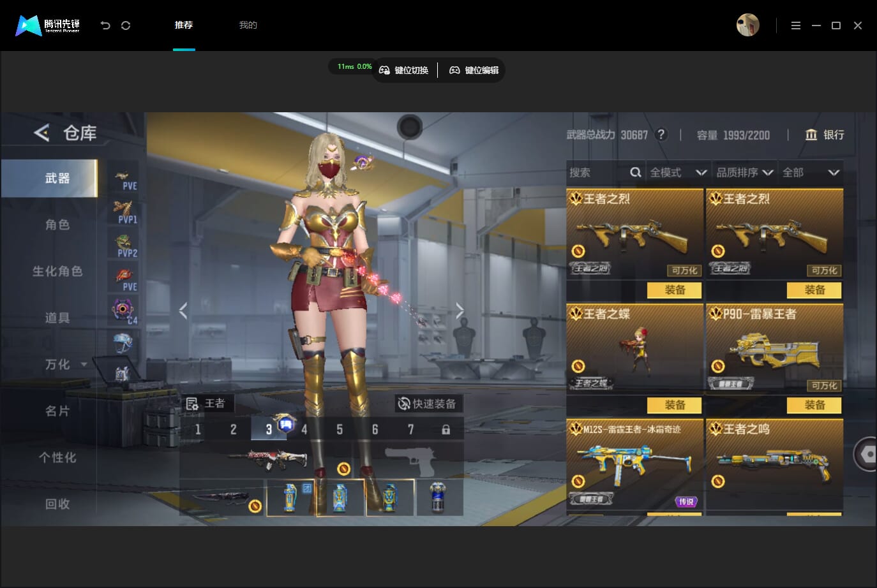Select the 道具 category
877x588 pixels.
tap(57, 318)
